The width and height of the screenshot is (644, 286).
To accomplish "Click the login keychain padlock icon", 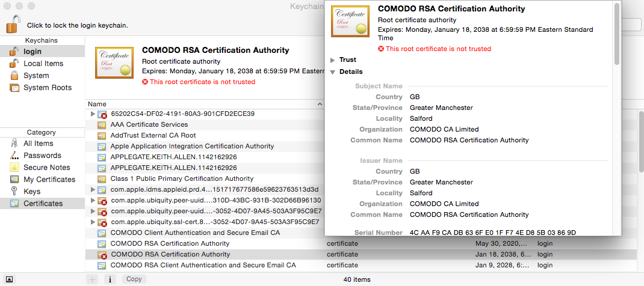I will click(14, 51).
